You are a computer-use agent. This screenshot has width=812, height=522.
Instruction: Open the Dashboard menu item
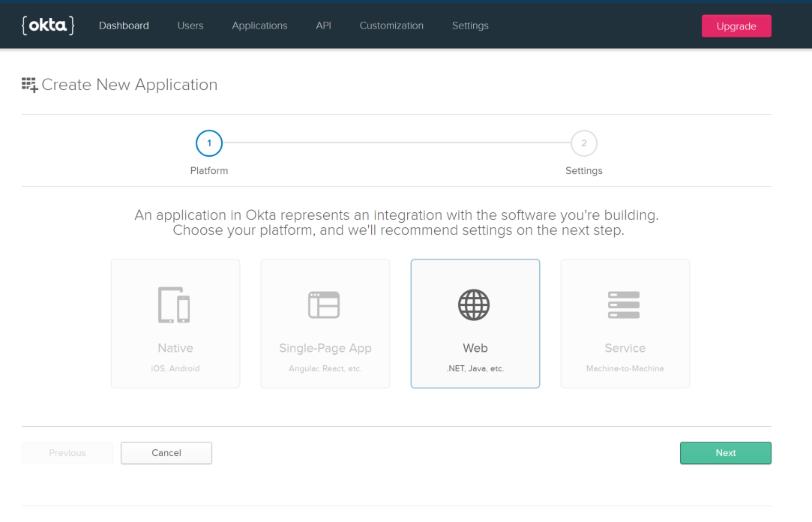coord(124,25)
